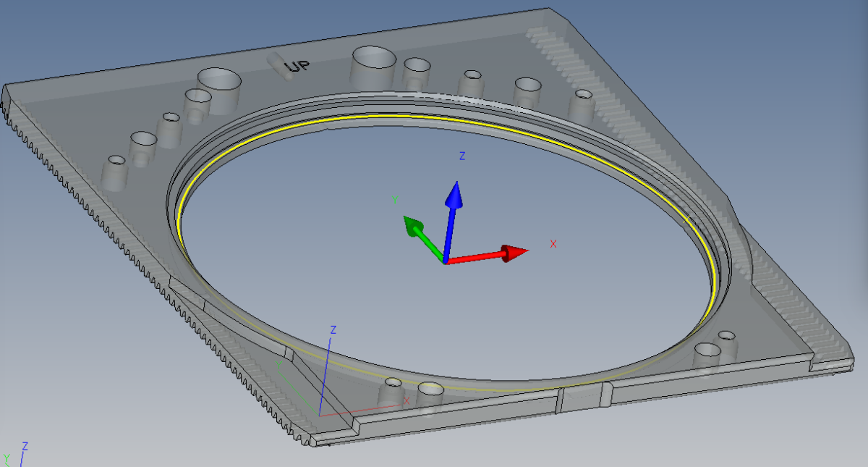This screenshot has width=868, height=467.
Task: Select the engraved "UP" text on the plate
Action: tap(297, 67)
